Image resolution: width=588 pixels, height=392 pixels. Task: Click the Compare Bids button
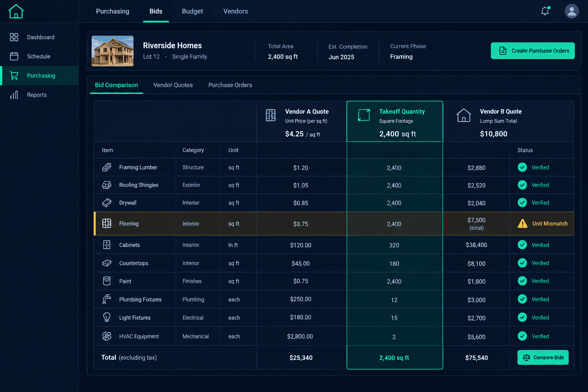click(543, 358)
